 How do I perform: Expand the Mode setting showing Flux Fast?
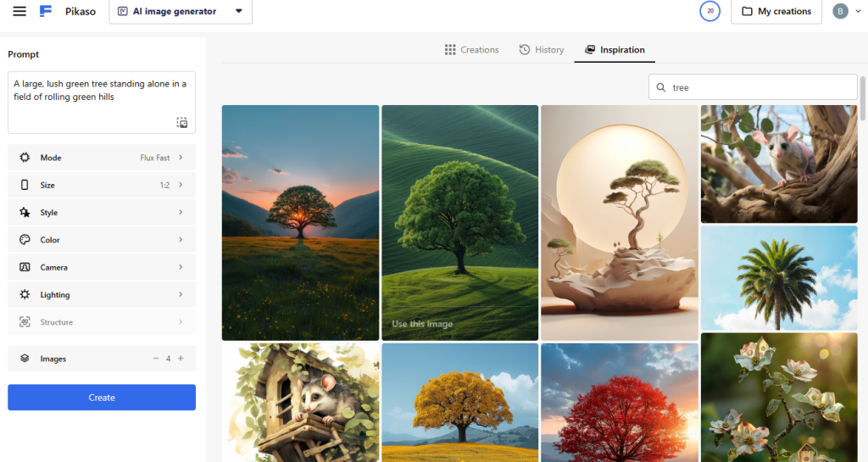(102, 158)
